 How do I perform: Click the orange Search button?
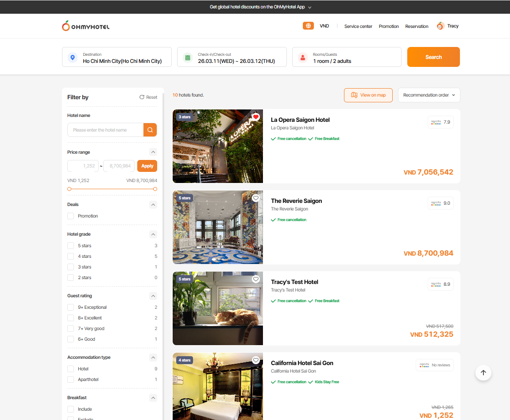tap(433, 57)
